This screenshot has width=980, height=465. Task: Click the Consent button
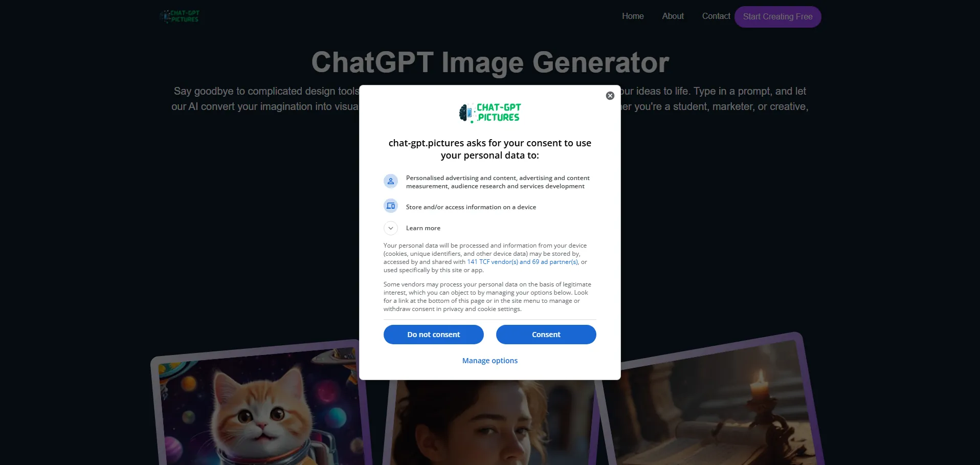click(x=546, y=335)
